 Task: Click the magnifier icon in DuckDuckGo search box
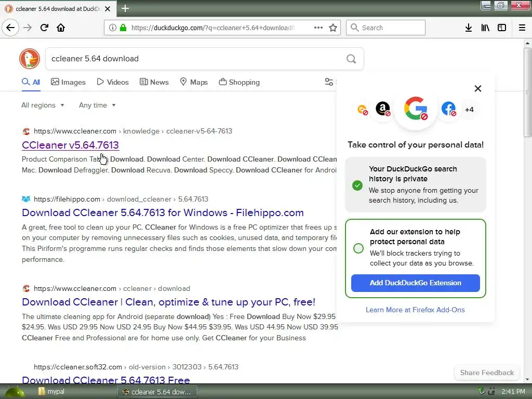351,59
